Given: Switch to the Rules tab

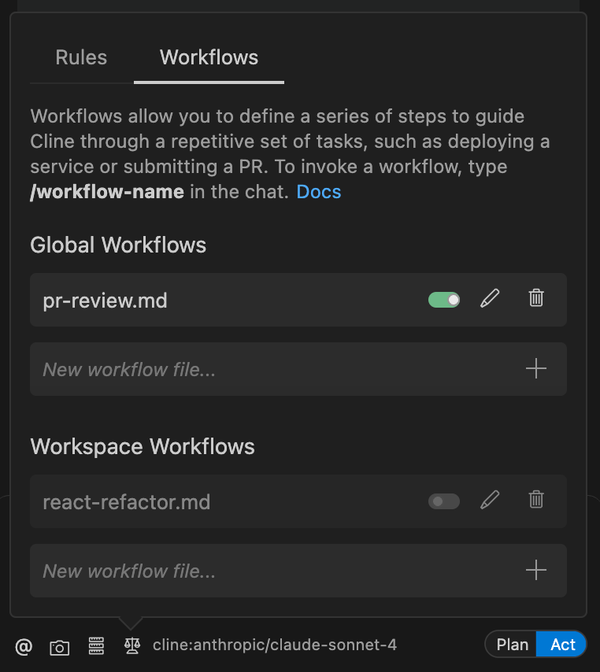Looking at the screenshot, I should point(81,58).
